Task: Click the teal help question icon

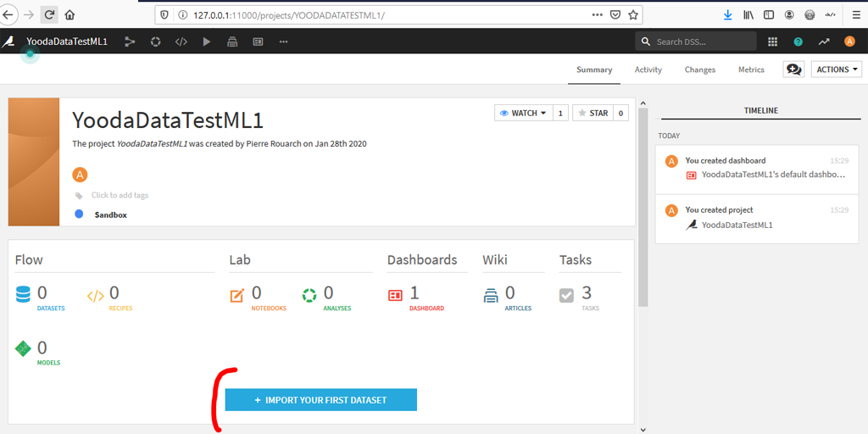Action: pyautogui.click(x=798, y=42)
